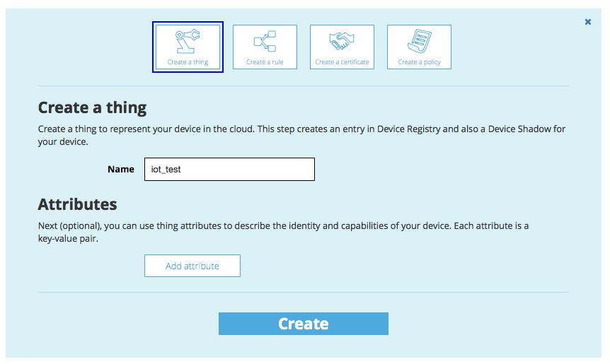
Task: Close the dialog with the X icon
Action: pyautogui.click(x=588, y=22)
